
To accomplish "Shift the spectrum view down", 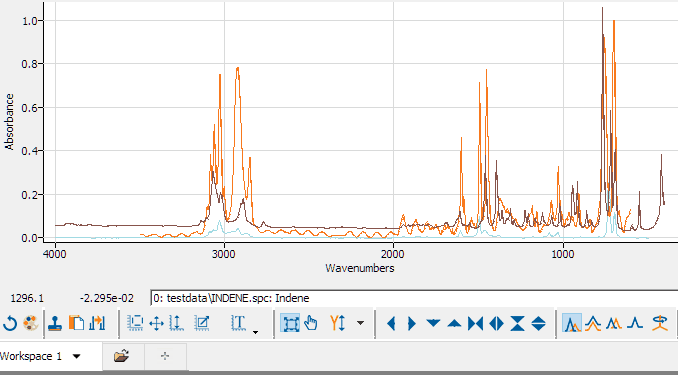I will tap(433, 324).
